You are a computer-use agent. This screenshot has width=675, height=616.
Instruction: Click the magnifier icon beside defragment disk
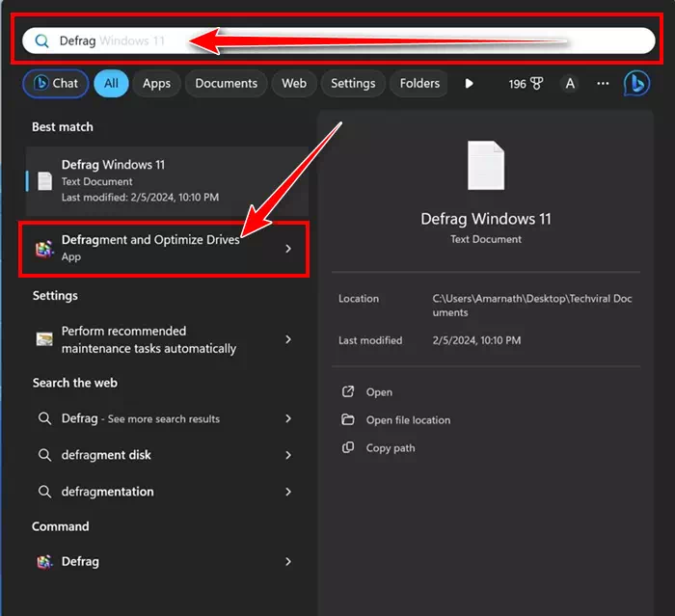pos(44,455)
